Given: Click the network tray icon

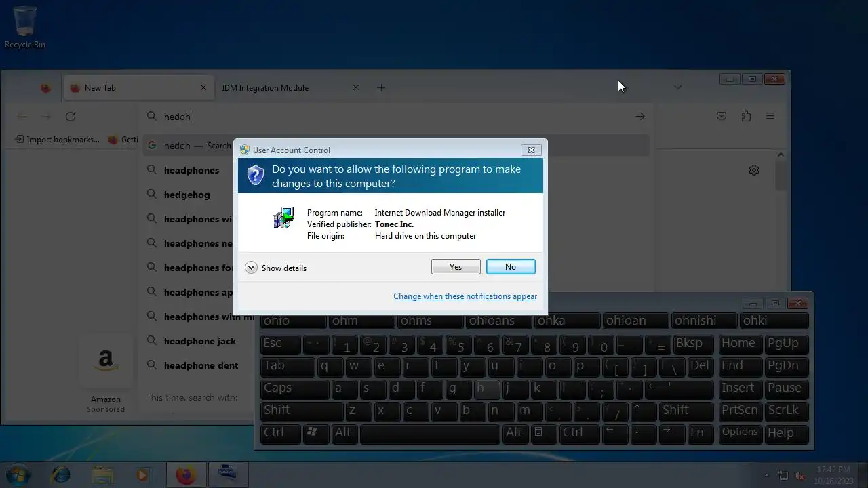Looking at the screenshot, I should click(783, 475).
